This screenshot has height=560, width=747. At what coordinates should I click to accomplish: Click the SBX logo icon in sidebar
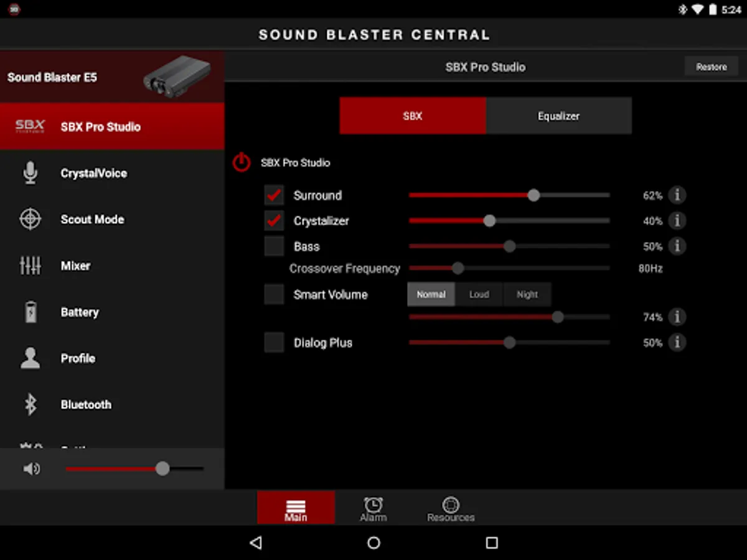coord(30,126)
